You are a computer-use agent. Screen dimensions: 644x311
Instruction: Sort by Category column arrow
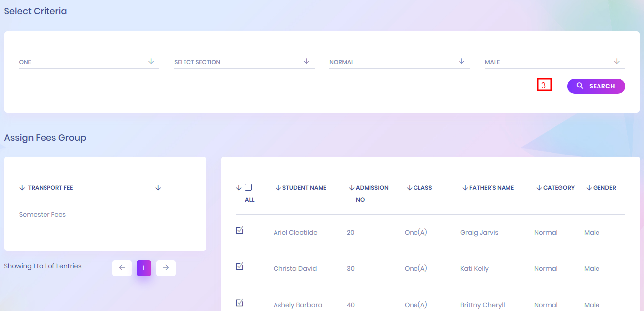tap(539, 188)
